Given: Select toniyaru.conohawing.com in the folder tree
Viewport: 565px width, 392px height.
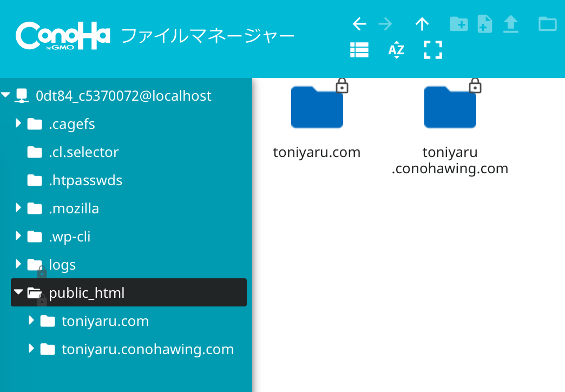Looking at the screenshot, I should pyautogui.click(x=148, y=349).
